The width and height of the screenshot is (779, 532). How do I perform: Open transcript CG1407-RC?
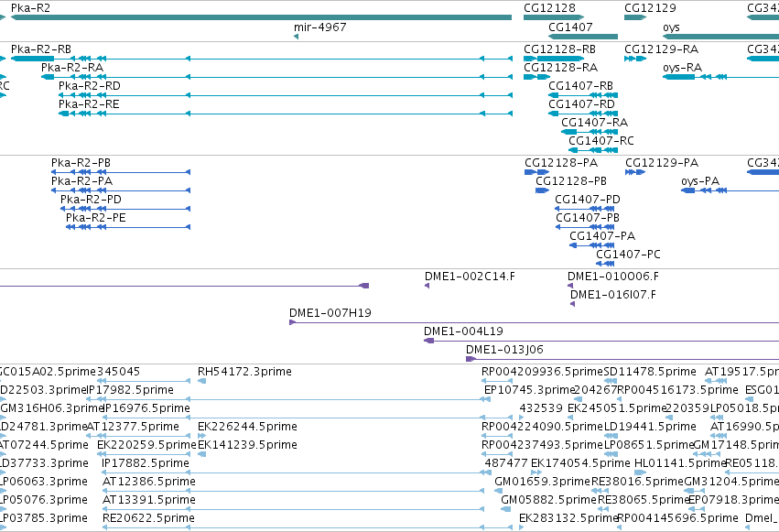pyautogui.click(x=601, y=141)
